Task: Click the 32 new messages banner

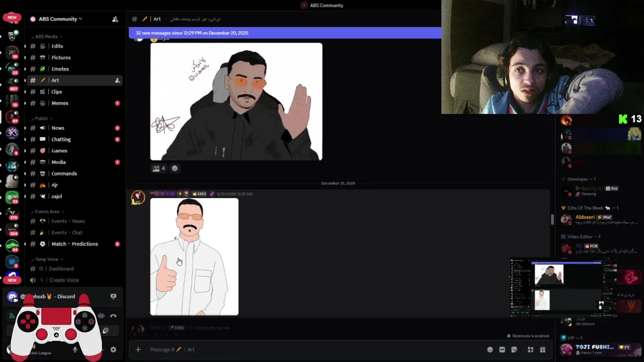Action: point(285,33)
